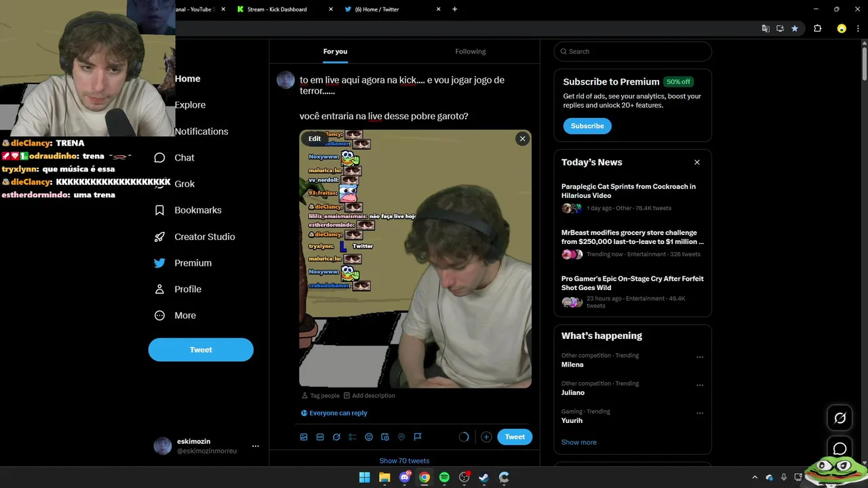The height and width of the screenshot is (488, 868).
Task: Click the large sidebar Tweet button
Action: pyautogui.click(x=201, y=350)
